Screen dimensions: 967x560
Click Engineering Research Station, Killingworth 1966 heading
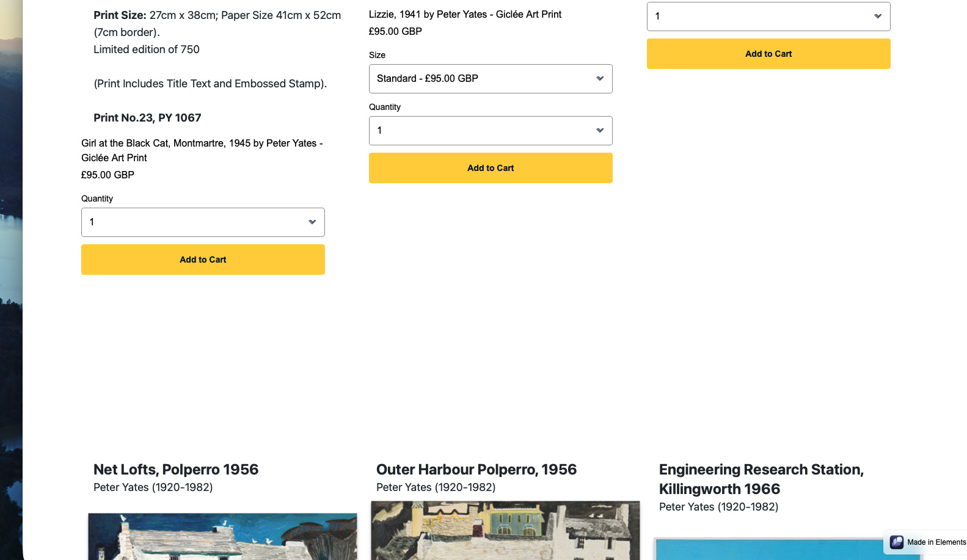click(x=761, y=479)
